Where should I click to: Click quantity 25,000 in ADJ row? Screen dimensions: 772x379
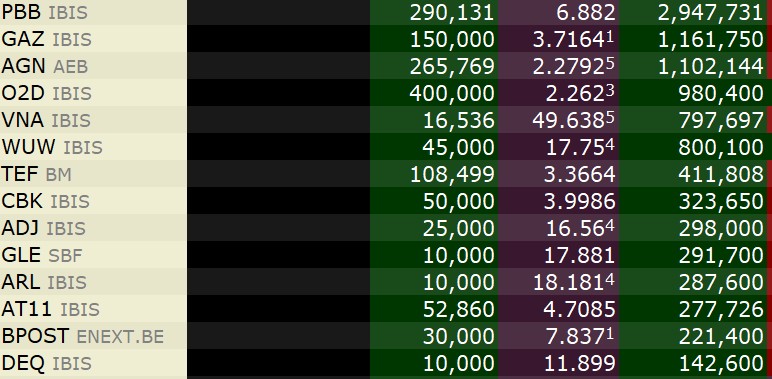click(x=458, y=229)
